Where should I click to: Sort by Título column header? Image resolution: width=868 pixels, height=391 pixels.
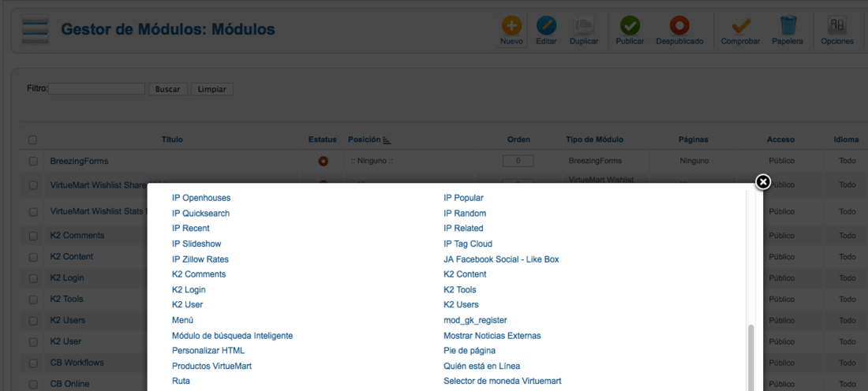point(172,140)
